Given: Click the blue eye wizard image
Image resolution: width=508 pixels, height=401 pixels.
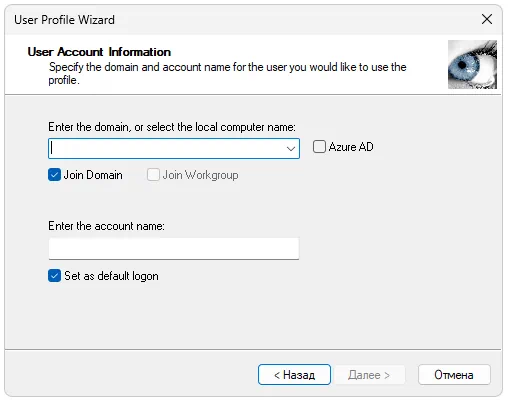Looking at the screenshot, I should 472,64.
